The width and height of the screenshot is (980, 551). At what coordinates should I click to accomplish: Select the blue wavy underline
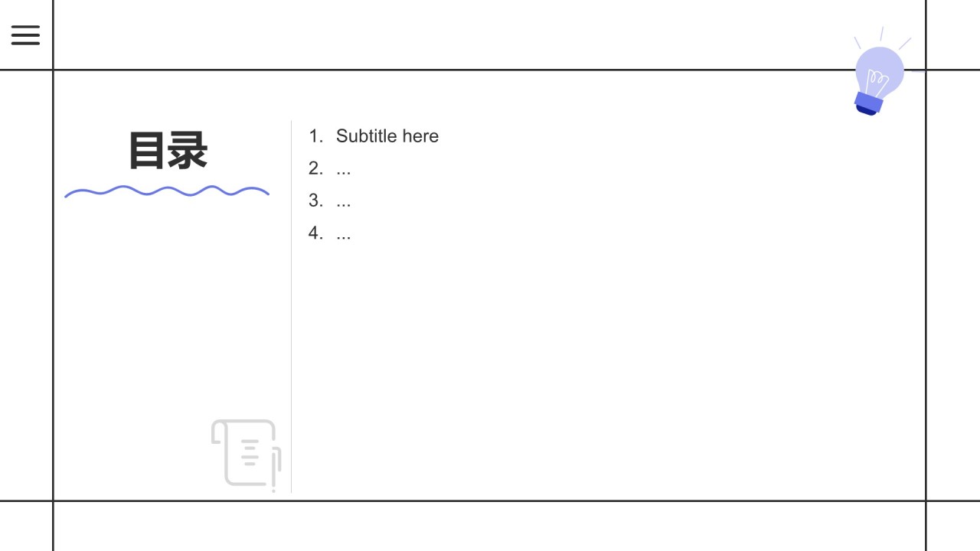167,191
